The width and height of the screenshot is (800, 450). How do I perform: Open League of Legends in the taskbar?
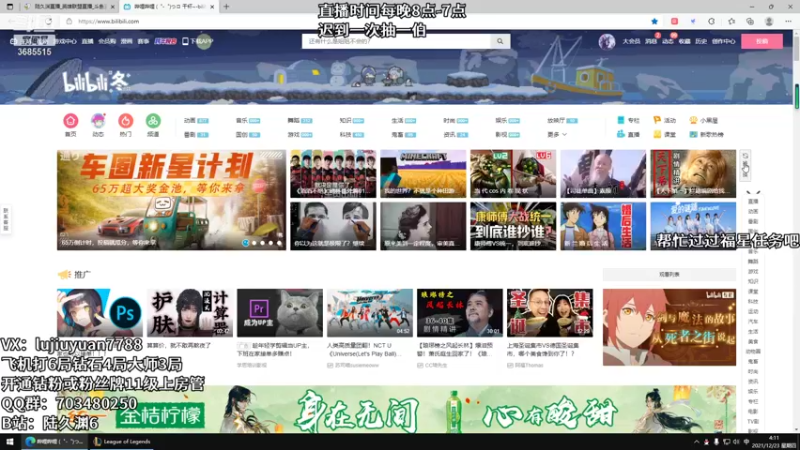coord(122,442)
